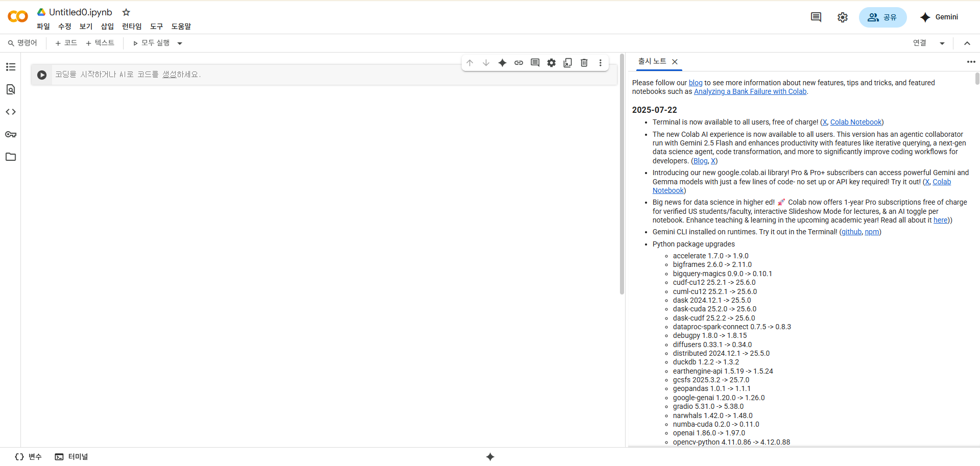Collapse the header with the up chevron
Image resolution: width=980 pixels, height=466 pixels.
[x=967, y=43]
